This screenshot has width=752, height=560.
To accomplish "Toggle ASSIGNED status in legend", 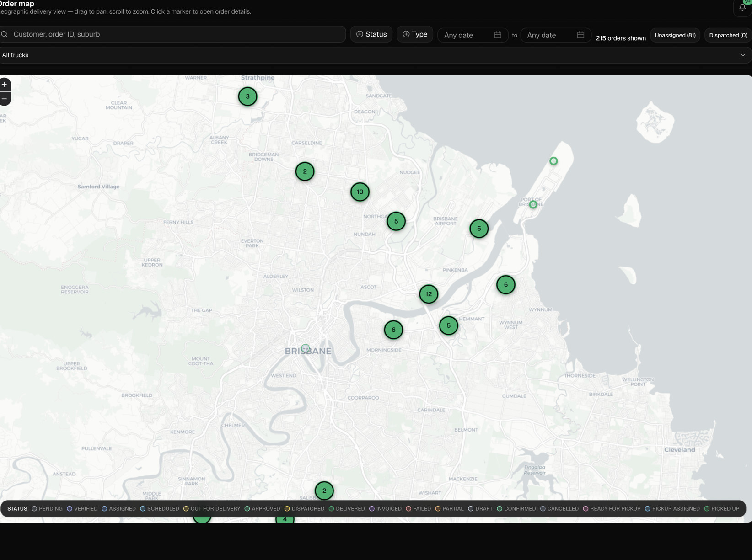I will coord(119,509).
